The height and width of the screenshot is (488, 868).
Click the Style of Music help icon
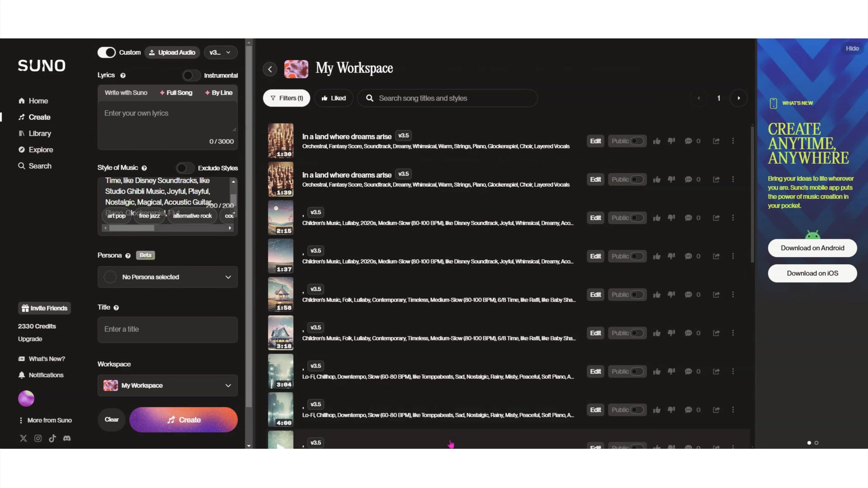coord(144,168)
